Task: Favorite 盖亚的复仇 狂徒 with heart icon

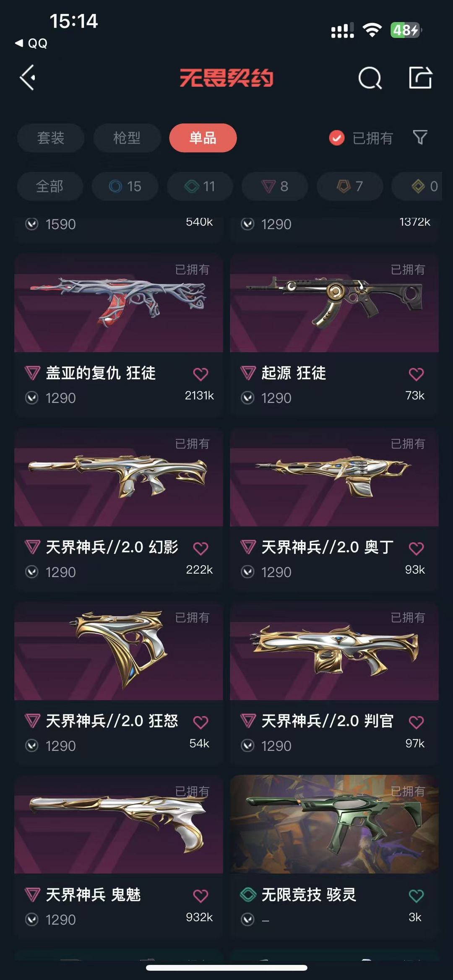Action: pyautogui.click(x=200, y=374)
